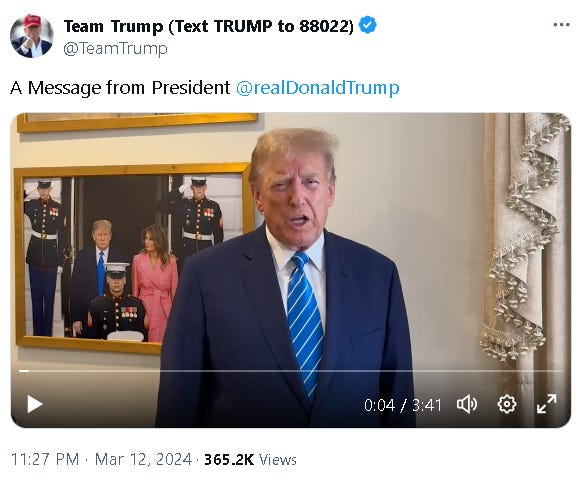Image resolution: width=586 pixels, height=481 pixels.
Task: Open the post's more options ellipsis
Action: pyautogui.click(x=561, y=25)
